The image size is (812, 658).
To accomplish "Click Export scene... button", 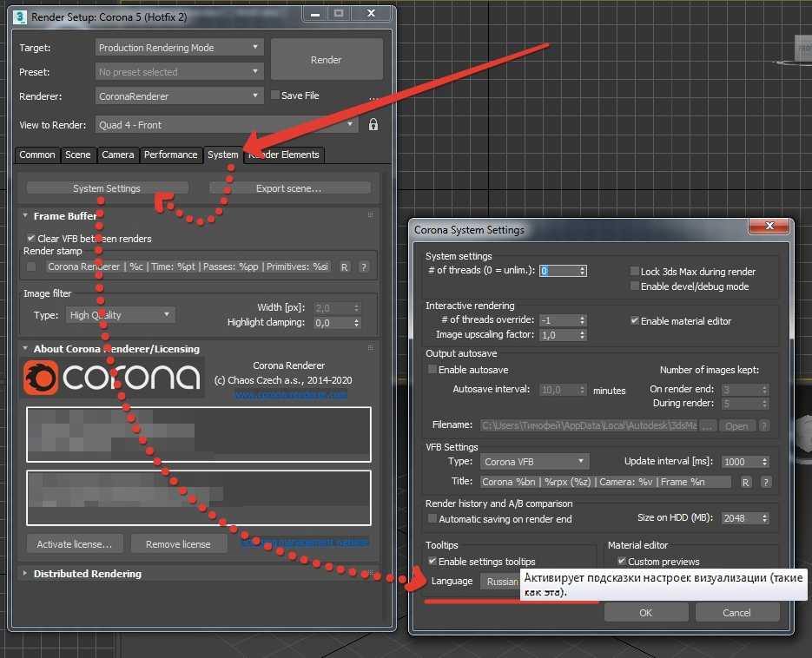I will tap(289, 188).
